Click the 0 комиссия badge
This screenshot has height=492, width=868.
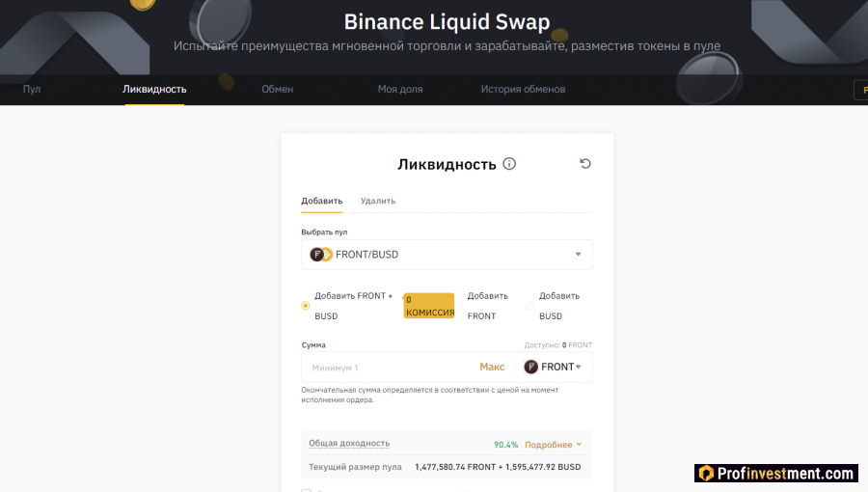tap(429, 306)
